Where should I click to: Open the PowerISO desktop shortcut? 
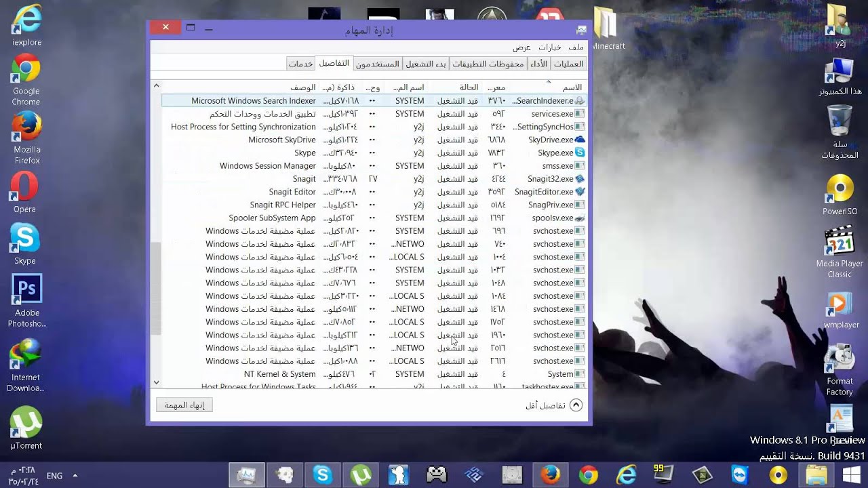[x=840, y=195]
